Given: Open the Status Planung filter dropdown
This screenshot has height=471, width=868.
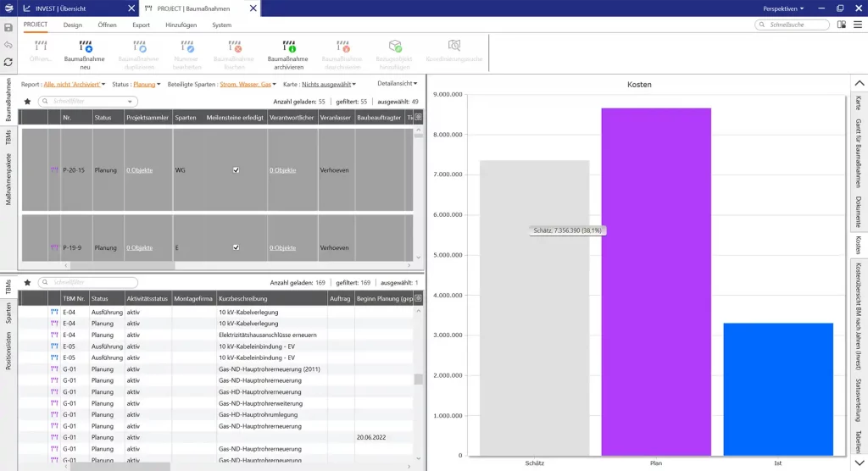Looking at the screenshot, I should point(147,85).
